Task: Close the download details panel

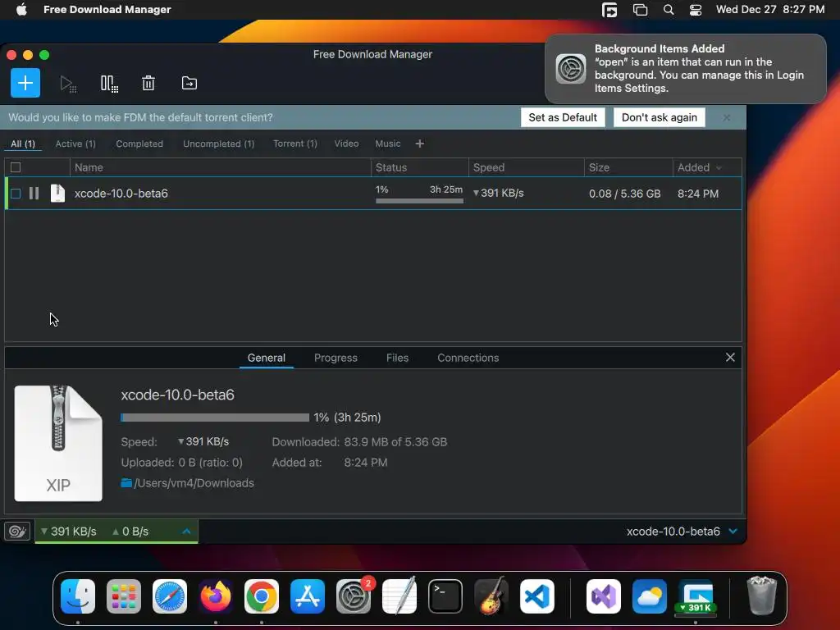Action: coord(730,358)
